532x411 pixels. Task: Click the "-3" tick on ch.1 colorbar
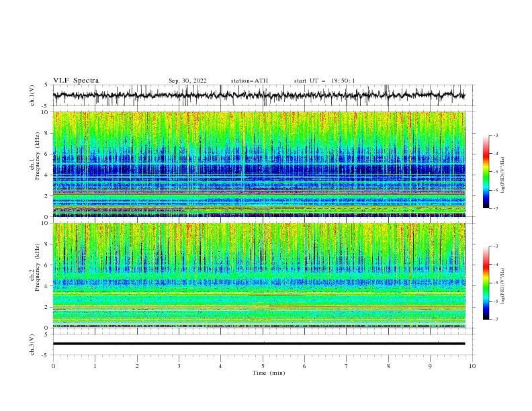click(x=495, y=135)
